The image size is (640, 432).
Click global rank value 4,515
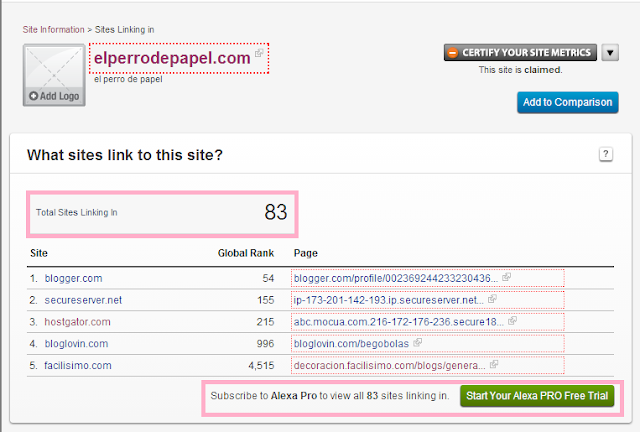[261, 365]
